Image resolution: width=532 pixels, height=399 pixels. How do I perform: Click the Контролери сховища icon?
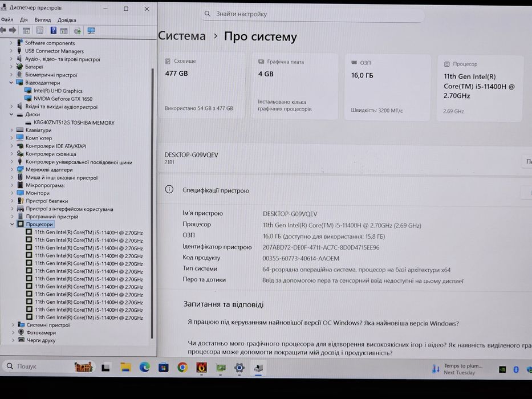[x=20, y=154]
